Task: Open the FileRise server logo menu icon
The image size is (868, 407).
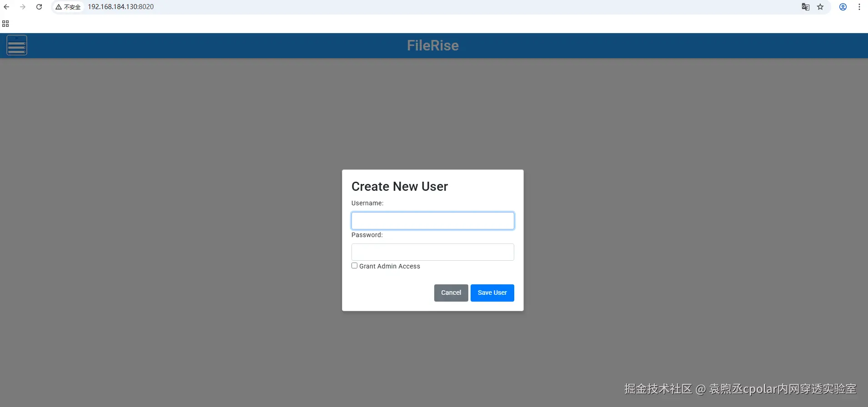Action: (x=17, y=45)
